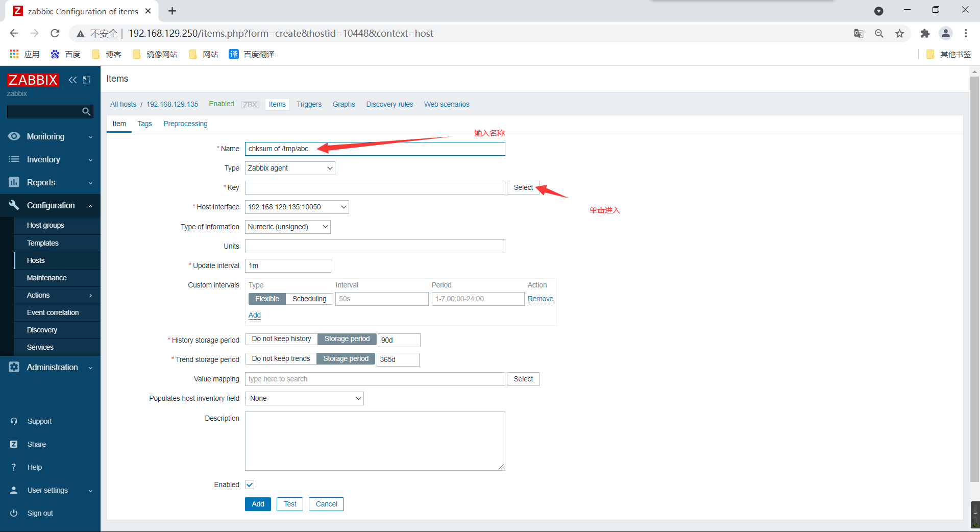The width and height of the screenshot is (980, 532).
Task: Click the sidebar search magnifier icon
Action: coord(86,111)
